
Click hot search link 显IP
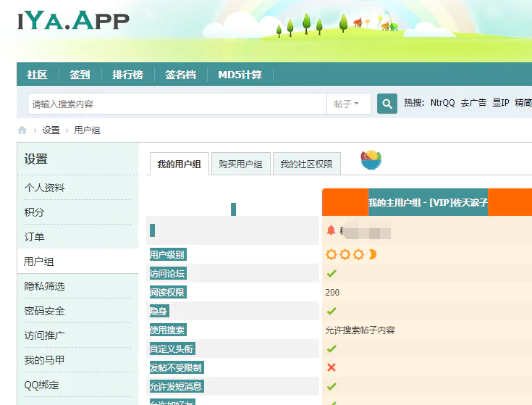click(500, 103)
